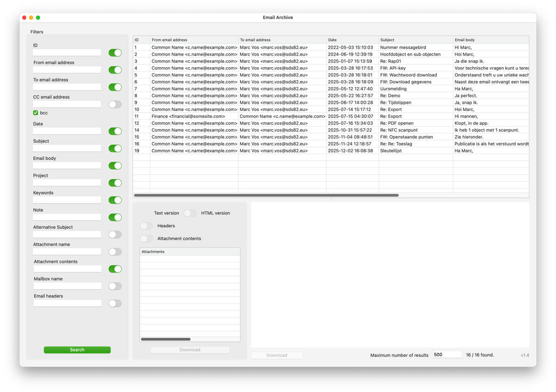Viewport: 556px width, 392px height.
Task: Click the green Search button
Action: pyautogui.click(x=77, y=350)
